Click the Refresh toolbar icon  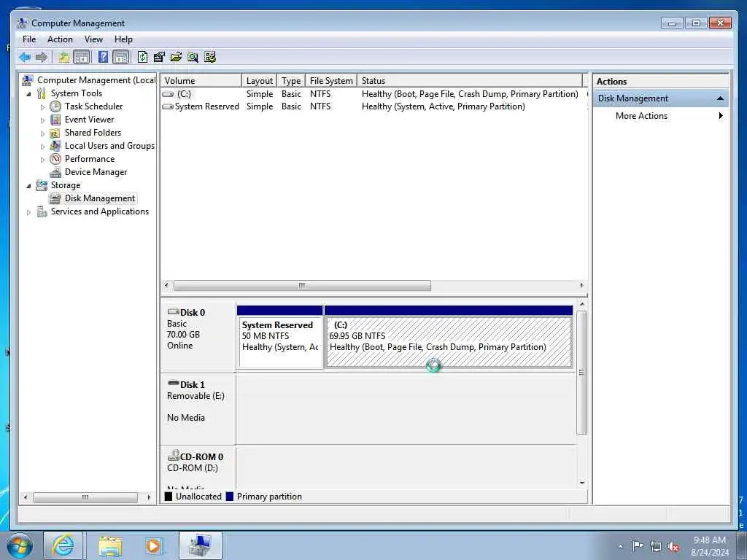tap(142, 57)
